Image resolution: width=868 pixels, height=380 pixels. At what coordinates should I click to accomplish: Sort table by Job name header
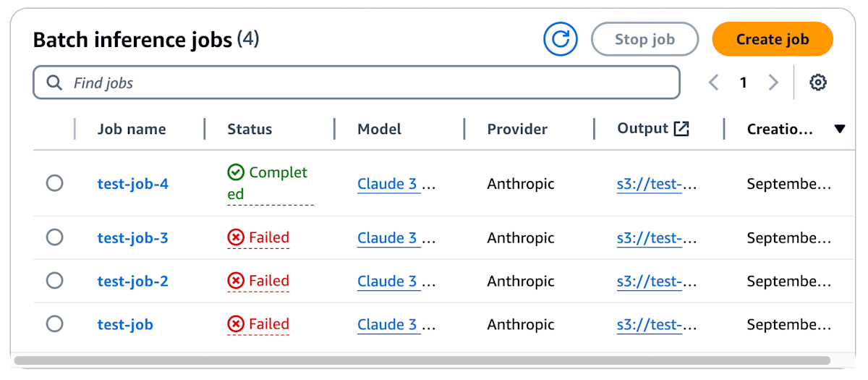pos(132,129)
